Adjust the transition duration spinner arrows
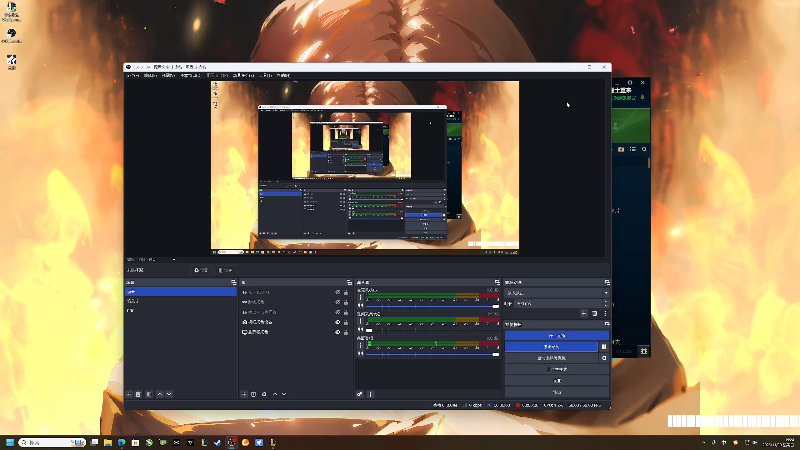The image size is (800, 450). click(x=606, y=304)
